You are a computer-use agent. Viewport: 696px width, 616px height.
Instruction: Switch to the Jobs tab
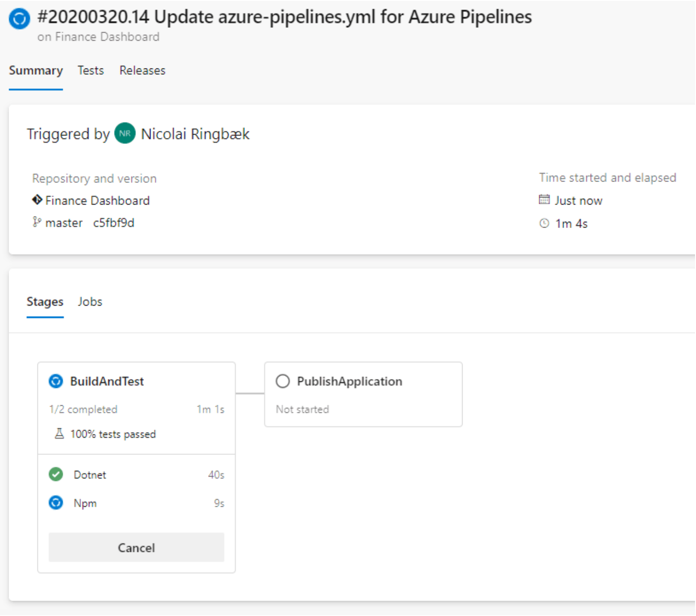[90, 302]
